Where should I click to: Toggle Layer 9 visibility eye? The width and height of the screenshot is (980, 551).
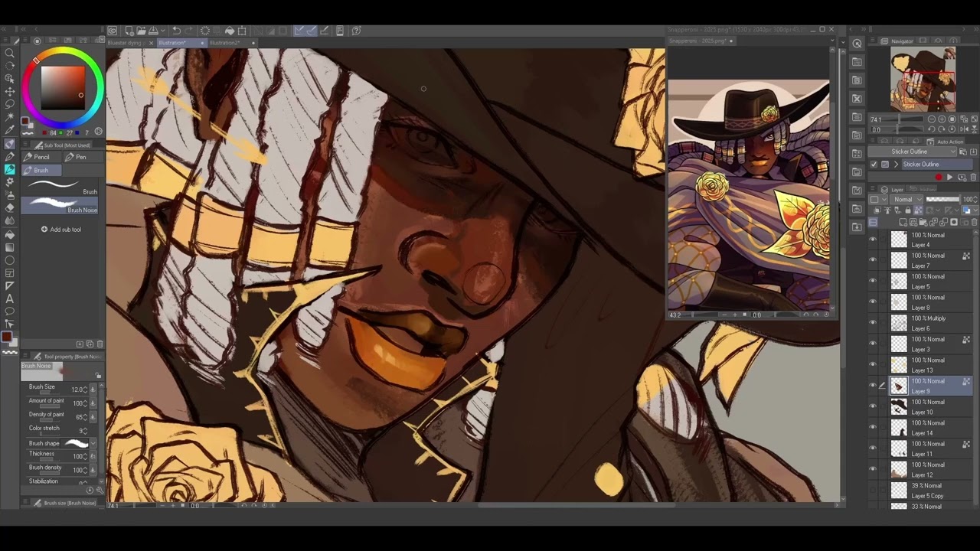(872, 386)
